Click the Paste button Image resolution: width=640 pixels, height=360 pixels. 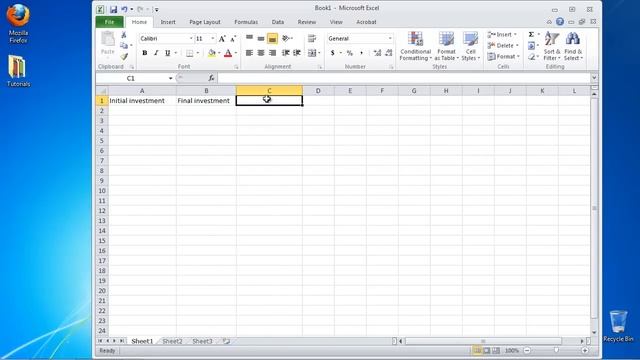[x=108, y=43]
